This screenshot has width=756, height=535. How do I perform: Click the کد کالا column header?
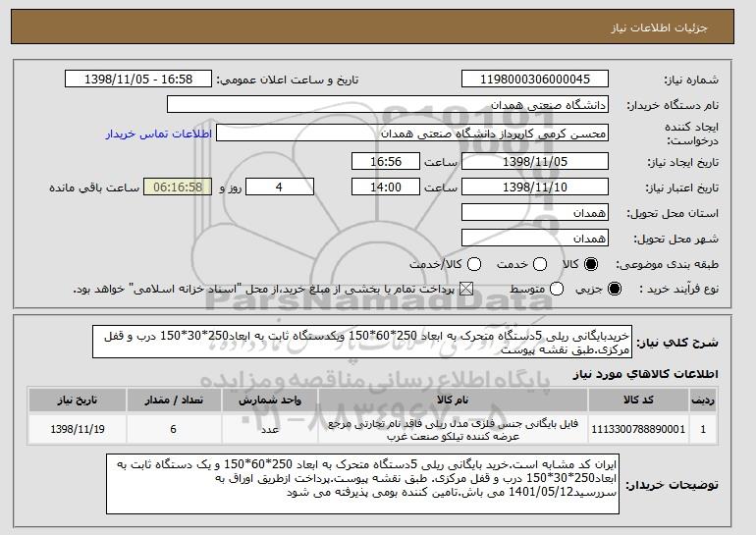(638, 401)
